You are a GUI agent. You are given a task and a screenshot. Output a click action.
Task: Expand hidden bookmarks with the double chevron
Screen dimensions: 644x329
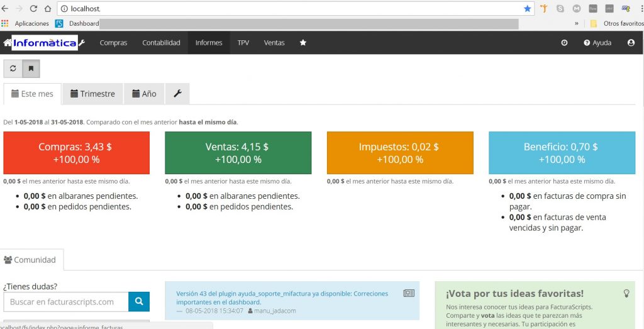click(577, 23)
